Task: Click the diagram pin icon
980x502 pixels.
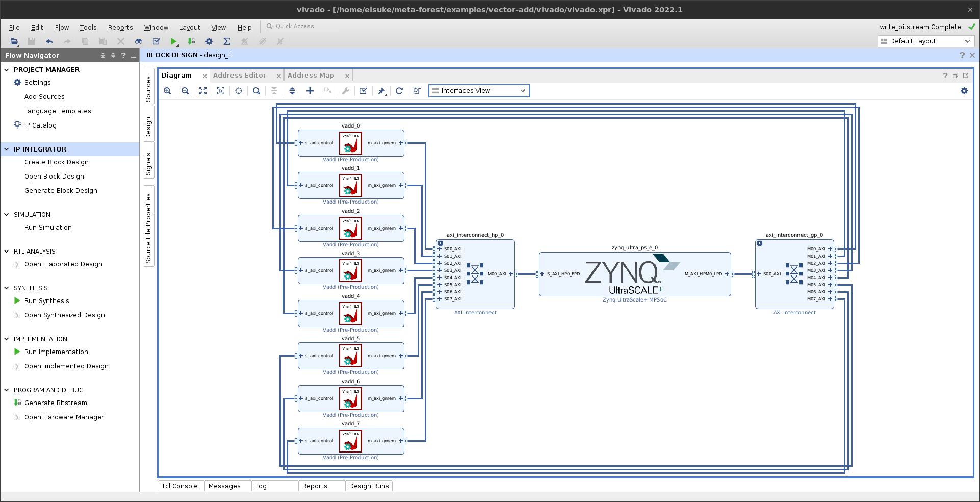Action: click(x=381, y=91)
